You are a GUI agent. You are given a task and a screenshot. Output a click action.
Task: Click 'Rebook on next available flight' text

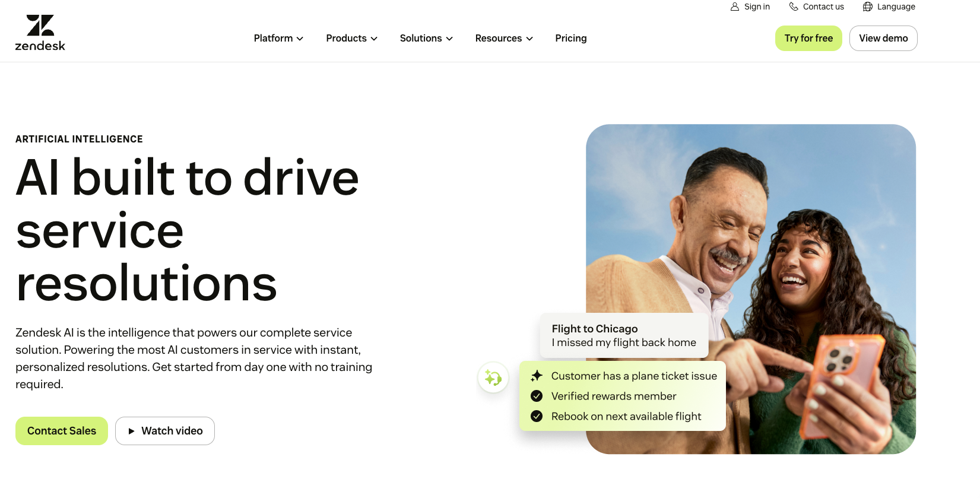(626, 416)
